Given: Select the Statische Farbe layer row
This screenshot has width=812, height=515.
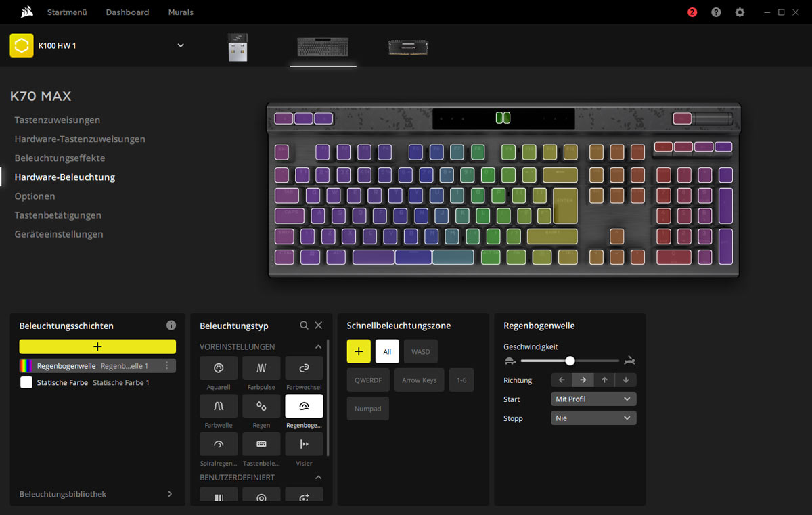Looking at the screenshot, I should point(97,382).
